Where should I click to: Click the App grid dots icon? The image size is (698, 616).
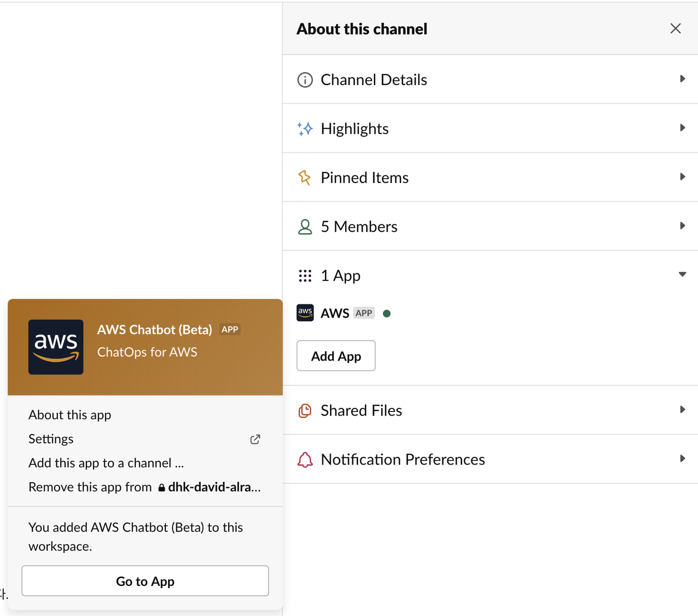[x=305, y=275]
